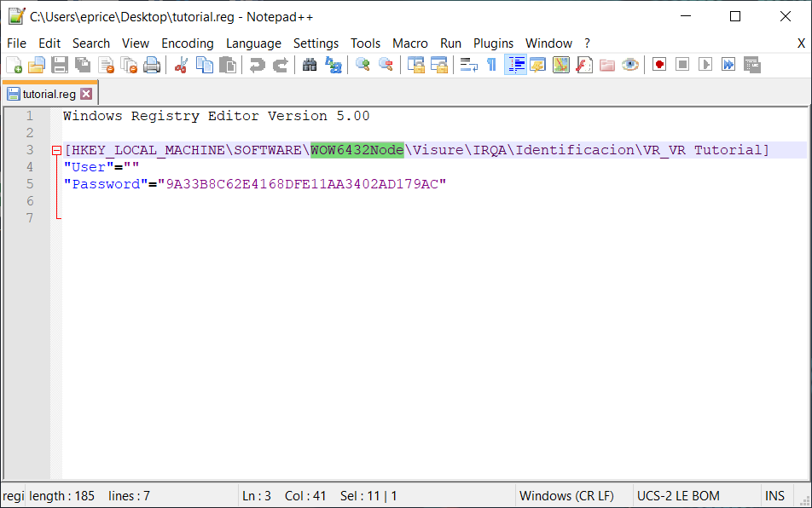Click the Cut scissors icon
812x508 pixels.
181,65
